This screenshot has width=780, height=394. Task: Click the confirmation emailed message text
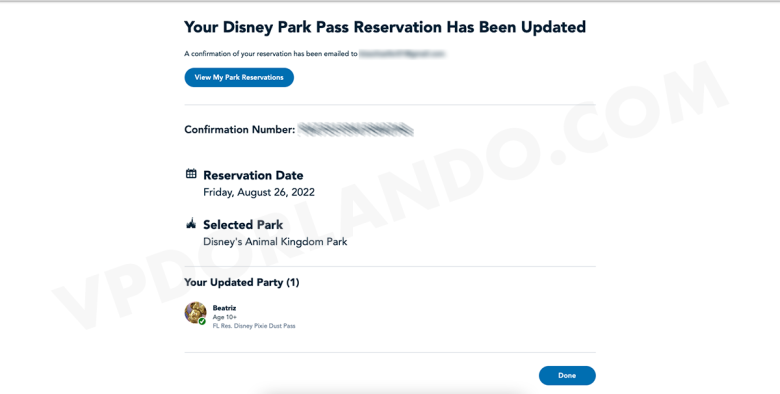pyautogui.click(x=271, y=54)
